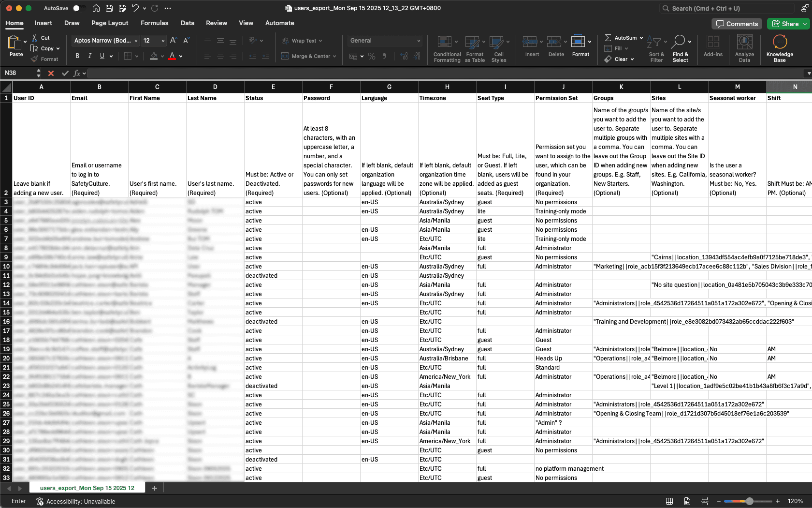
Task: Click the red font color swatch
Action: click(x=172, y=56)
